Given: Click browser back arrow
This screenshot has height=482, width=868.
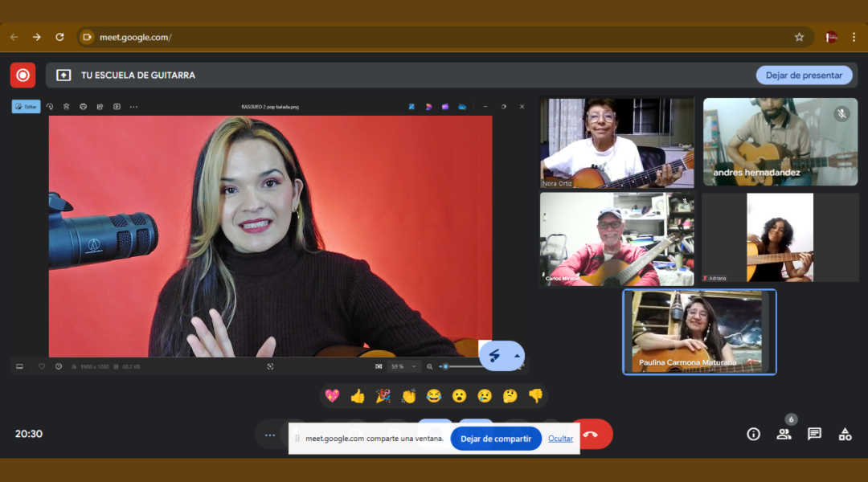Looking at the screenshot, I should [14, 37].
